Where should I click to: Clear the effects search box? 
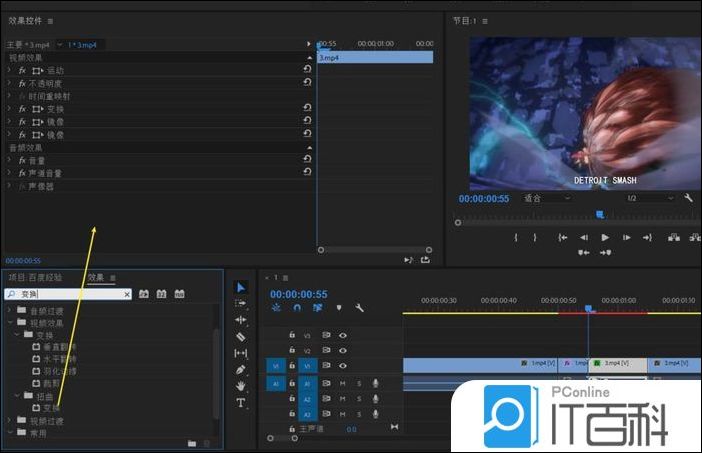click(127, 295)
